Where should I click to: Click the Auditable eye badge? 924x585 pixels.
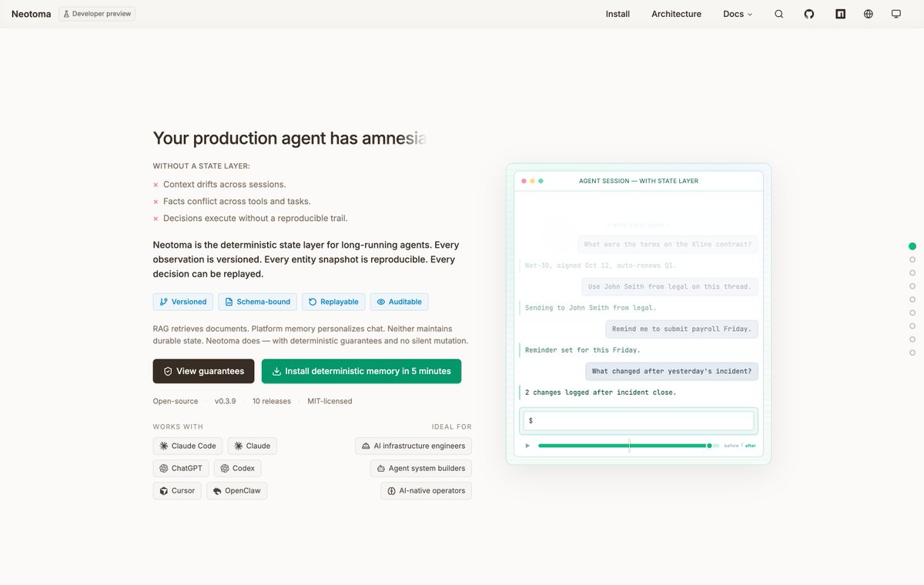[400, 302]
